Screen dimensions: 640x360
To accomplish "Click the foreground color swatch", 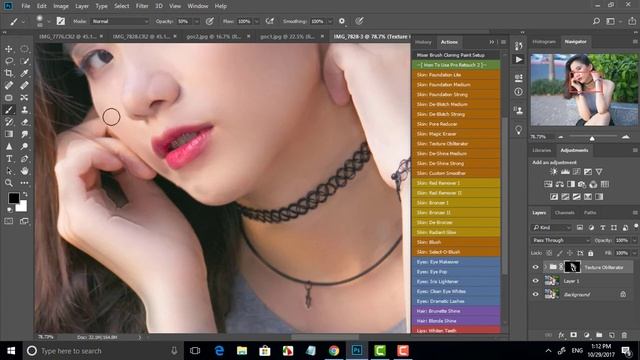I will [13, 198].
